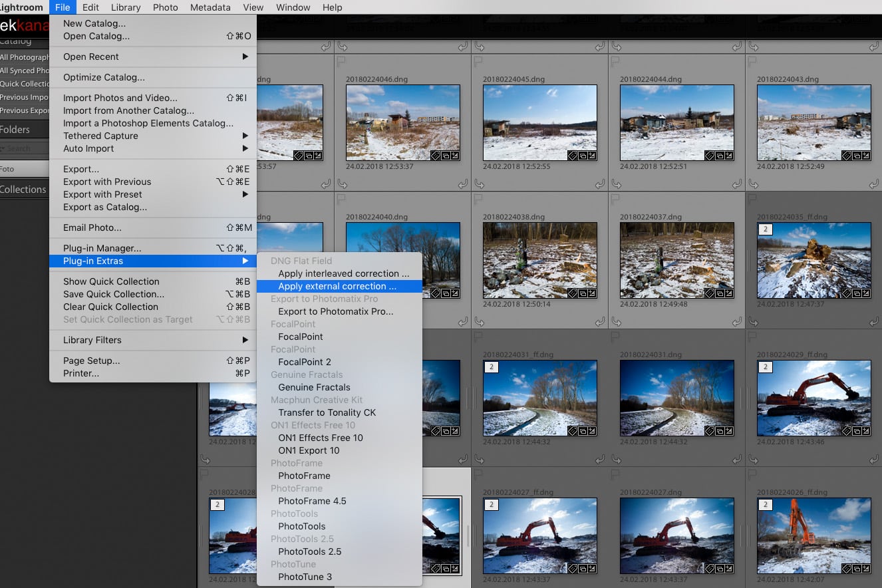Viewport: 882px width, 588px height.
Task: Click Import Photos and Video menu item
Action: point(120,98)
